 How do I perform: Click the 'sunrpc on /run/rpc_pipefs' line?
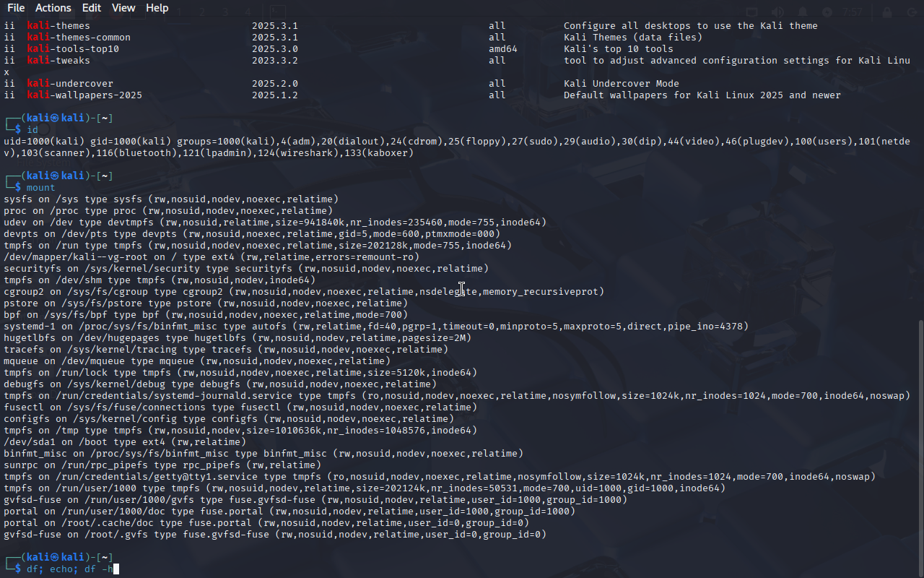162,465
